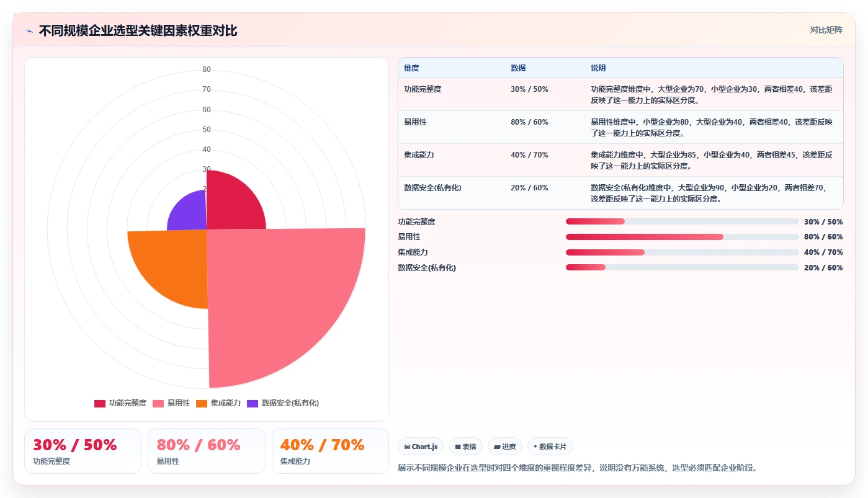This screenshot has width=868, height=498.
Task: Click the 集成能力 description text in the table
Action: point(712,161)
